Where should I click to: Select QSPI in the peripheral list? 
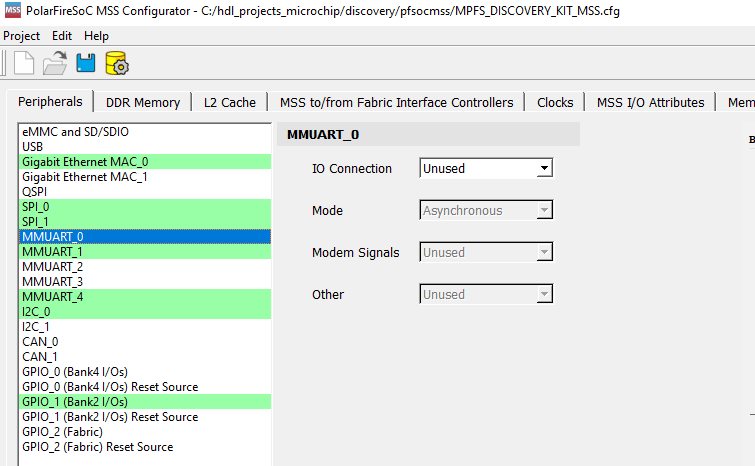click(35, 191)
